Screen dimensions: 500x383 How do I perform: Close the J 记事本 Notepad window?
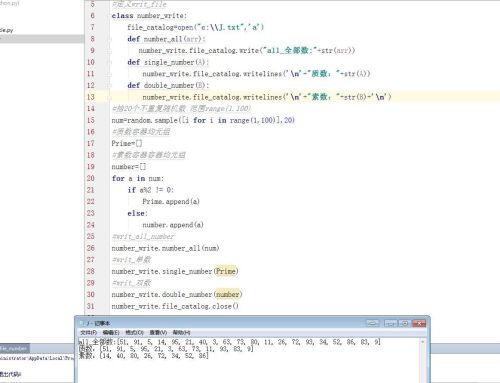click(419, 323)
